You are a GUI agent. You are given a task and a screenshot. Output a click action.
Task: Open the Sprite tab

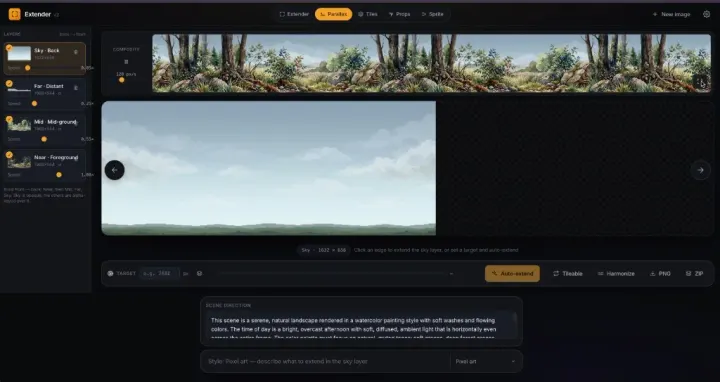coord(433,14)
